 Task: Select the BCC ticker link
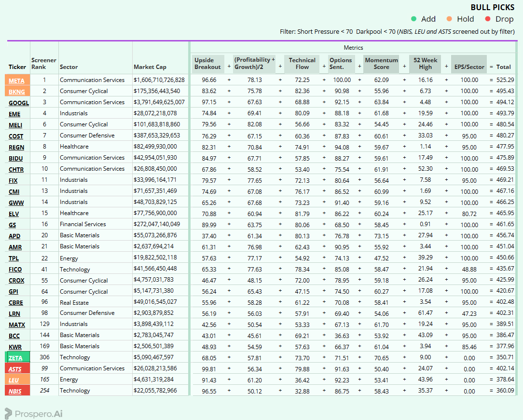point(14,336)
